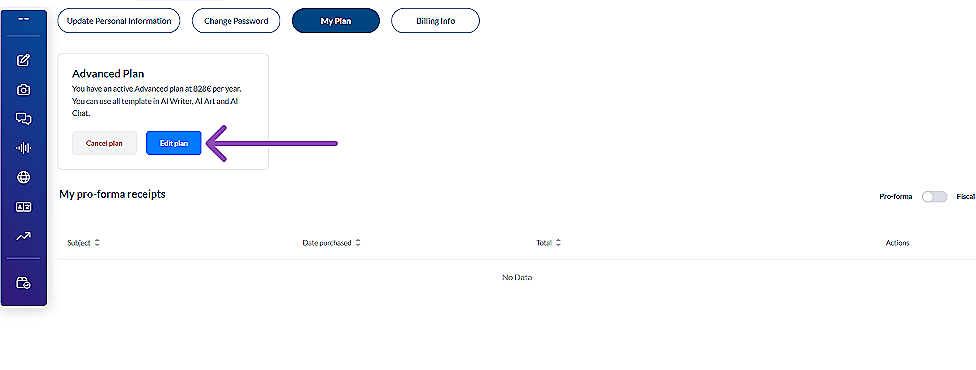Open the translate text card icon in sidebar
This screenshot has width=976, height=370.
click(24, 207)
